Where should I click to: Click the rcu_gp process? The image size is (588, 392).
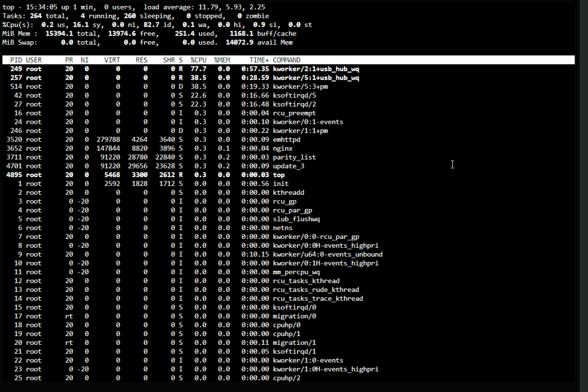285,201
